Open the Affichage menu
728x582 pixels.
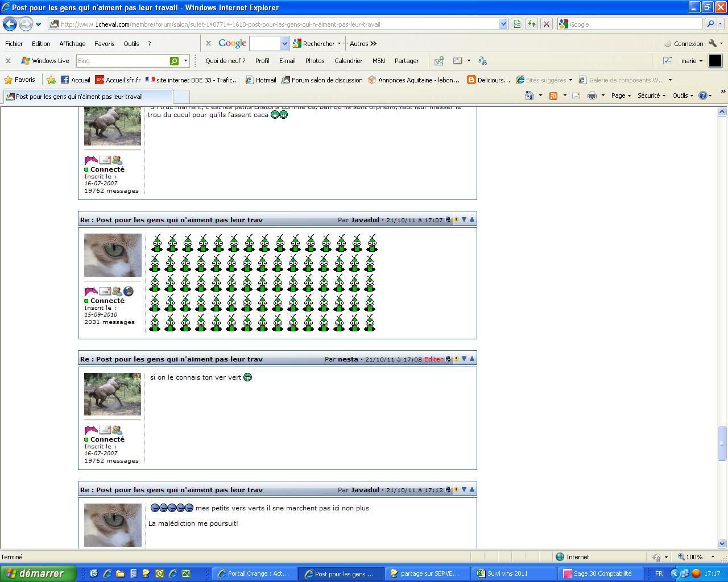(72, 44)
